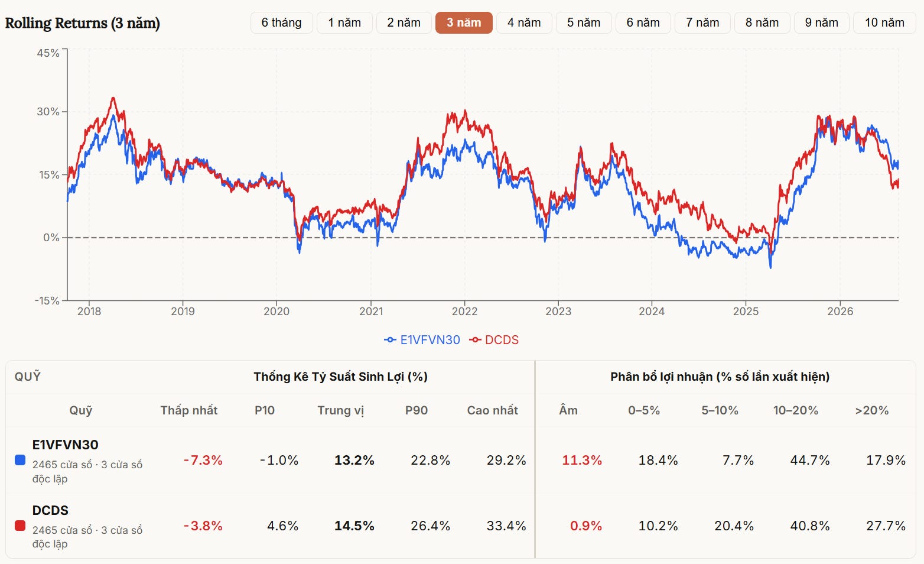Open the 7 năm period tab
Screen dimensions: 924x564
pyautogui.click(x=702, y=22)
